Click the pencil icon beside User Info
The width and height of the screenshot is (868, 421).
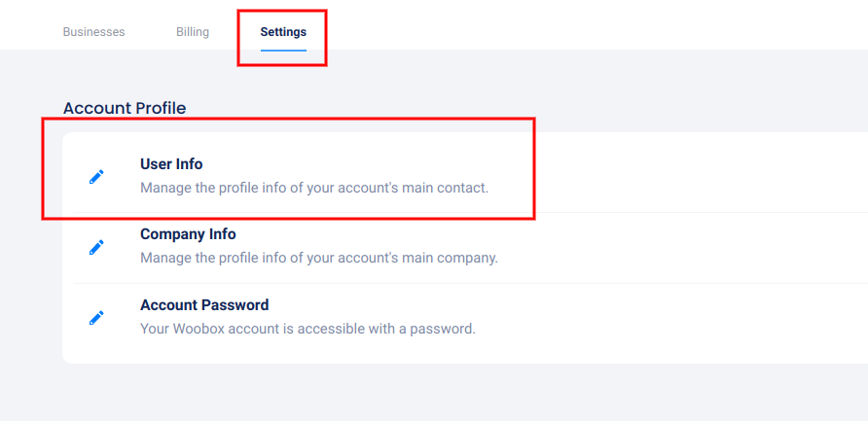tap(96, 177)
